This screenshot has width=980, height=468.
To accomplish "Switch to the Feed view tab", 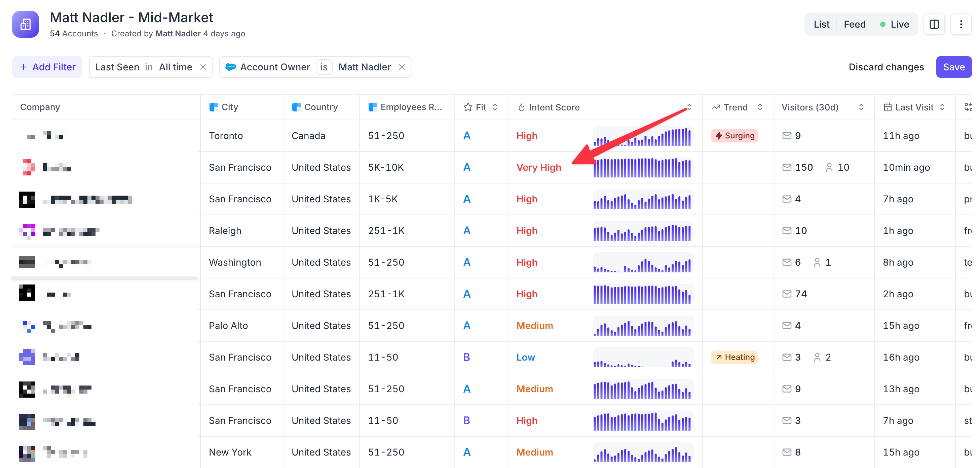I will click(x=855, y=24).
